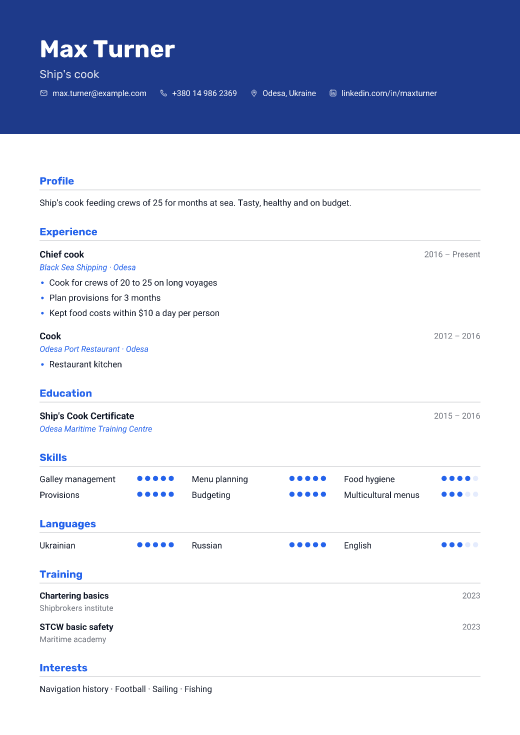Click the Russian proficiency dots
The width and height of the screenshot is (520, 735).
pyautogui.click(x=308, y=545)
